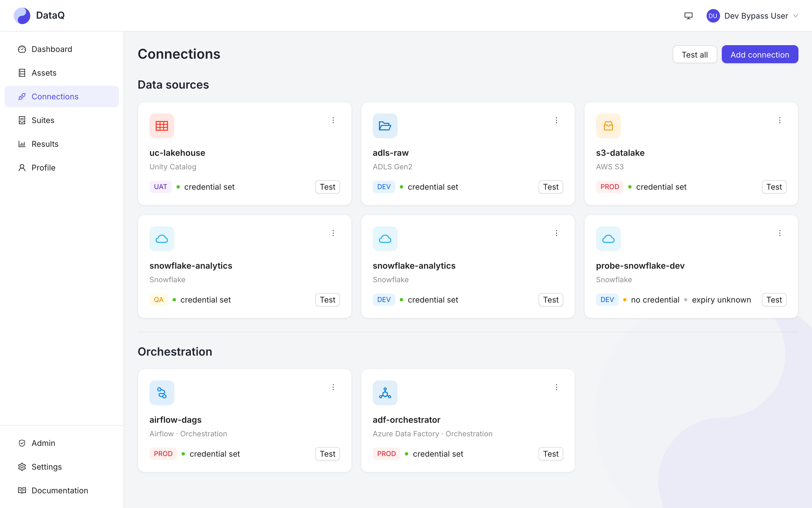Viewport: 812px width, 508px height.
Task: Test the adls-raw connection
Action: tap(551, 187)
